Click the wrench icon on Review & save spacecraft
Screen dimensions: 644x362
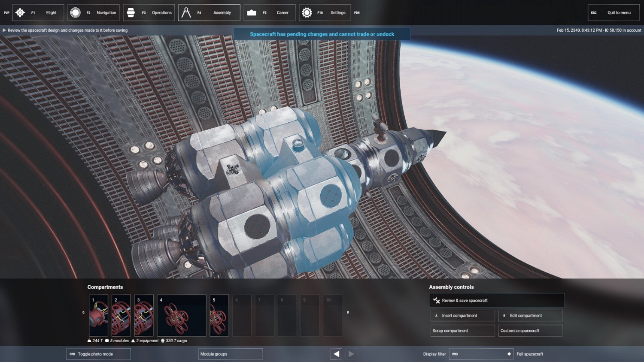click(437, 300)
